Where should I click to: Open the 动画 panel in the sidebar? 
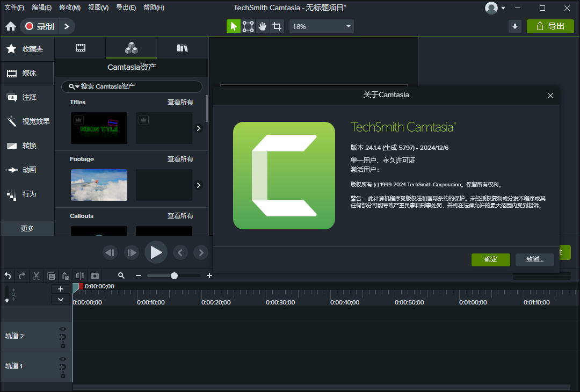pos(27,170)
